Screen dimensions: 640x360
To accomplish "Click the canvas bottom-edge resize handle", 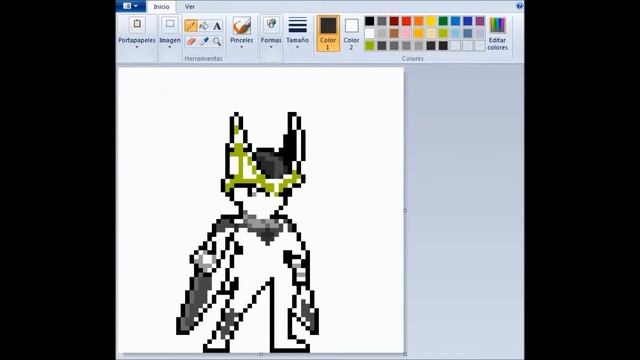I will click(x=261, y=354).
